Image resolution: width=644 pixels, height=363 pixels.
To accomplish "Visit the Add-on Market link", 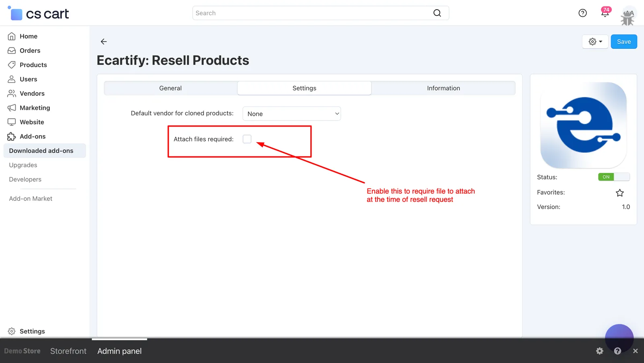I will coord(31,199).
